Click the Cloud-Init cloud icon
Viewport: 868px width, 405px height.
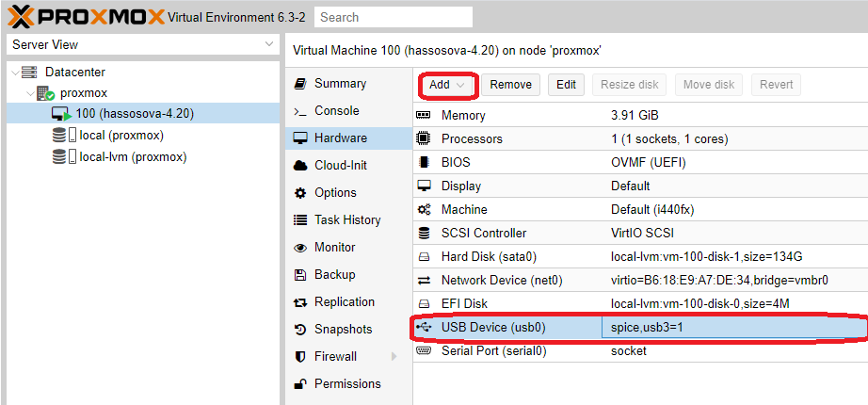point(300,166)
